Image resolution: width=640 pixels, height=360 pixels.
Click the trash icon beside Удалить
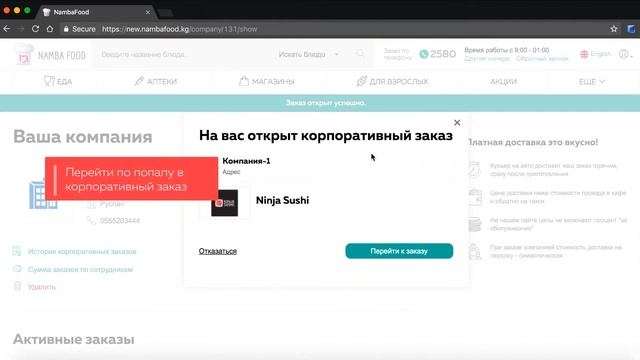17,286
